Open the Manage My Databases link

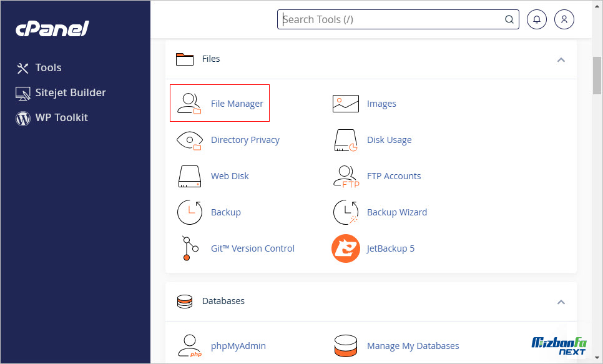[x=413, y=345]
